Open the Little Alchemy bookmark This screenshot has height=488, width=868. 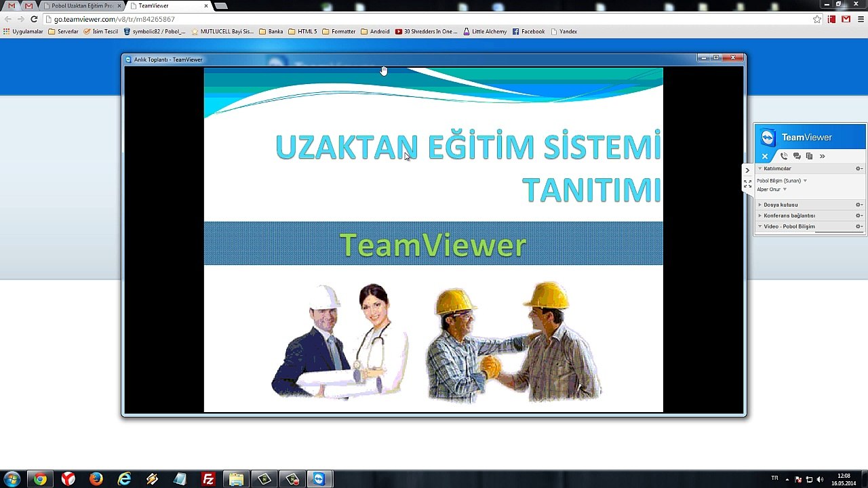tap(485, 31)
